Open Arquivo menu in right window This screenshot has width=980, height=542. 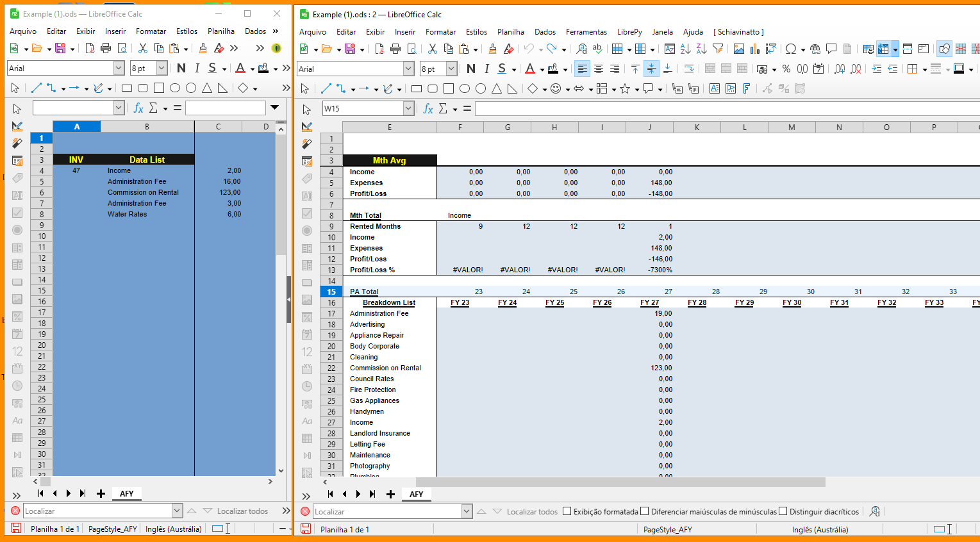(x=313, y=31)
